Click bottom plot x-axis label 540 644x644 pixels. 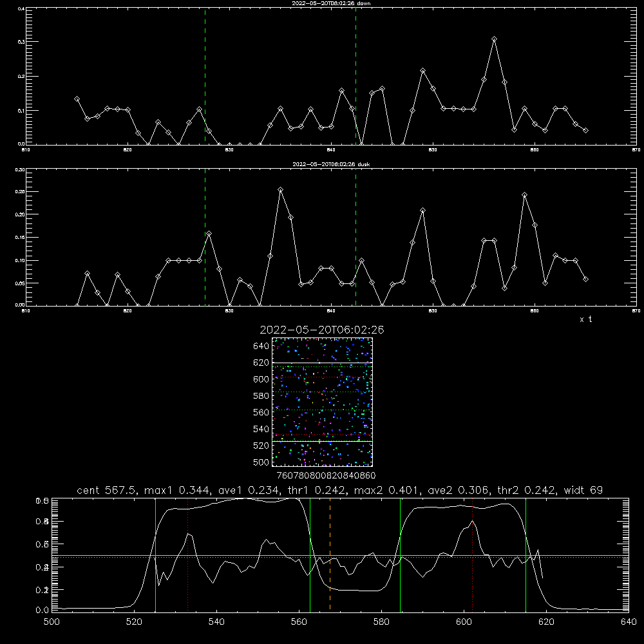coord(216,622)
